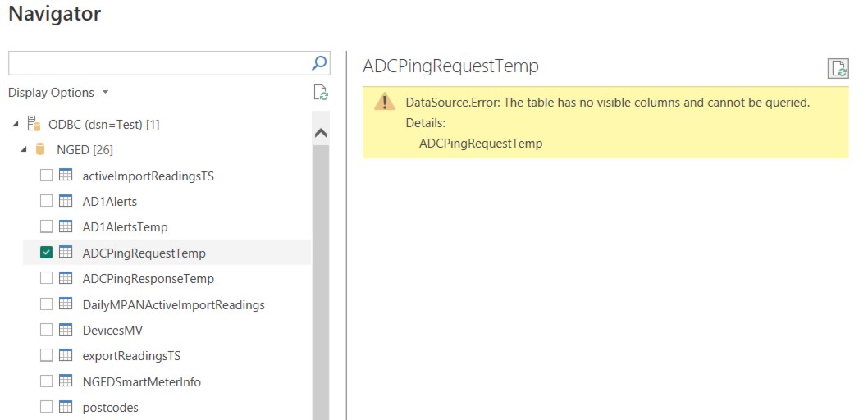Collapse the NGED database node
The height and width of the screenshot is (420, 868).
(24, 150)
